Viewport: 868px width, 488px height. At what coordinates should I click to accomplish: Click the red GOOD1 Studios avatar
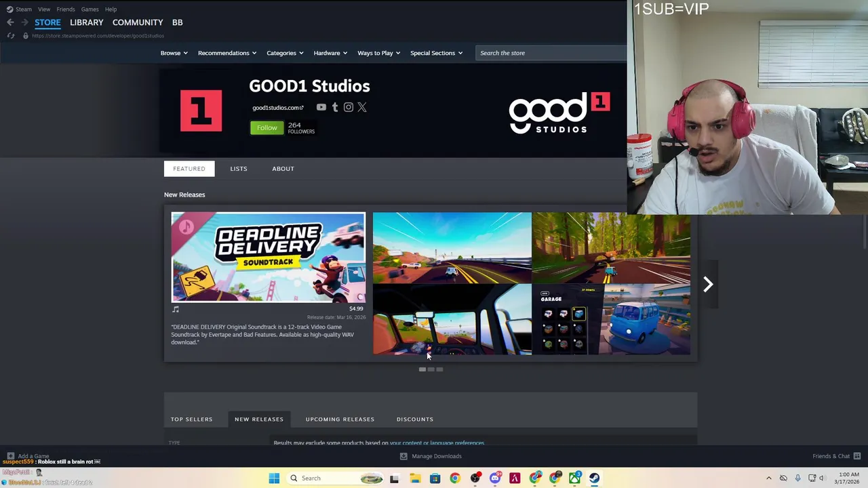(201, 110)
